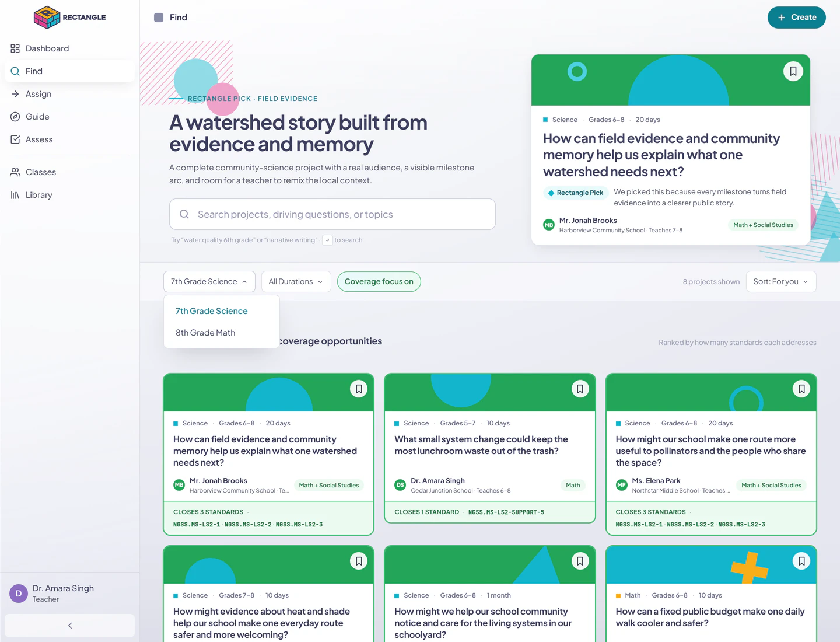Click the MP avatar for Ms. Elena Park
This screenshot has height=642, width=840.
click(622, 485)
